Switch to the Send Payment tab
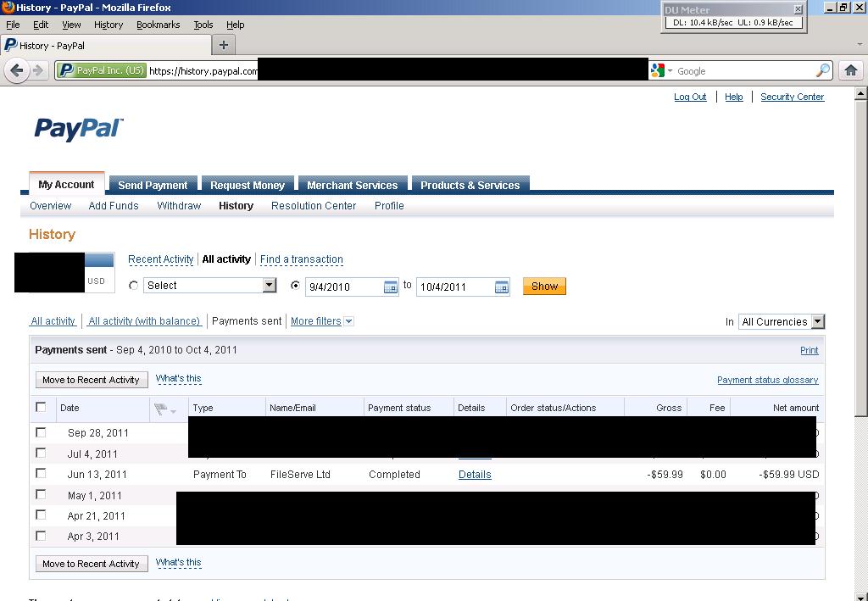The height and width of the screenshot is (601, 868). 153,186
